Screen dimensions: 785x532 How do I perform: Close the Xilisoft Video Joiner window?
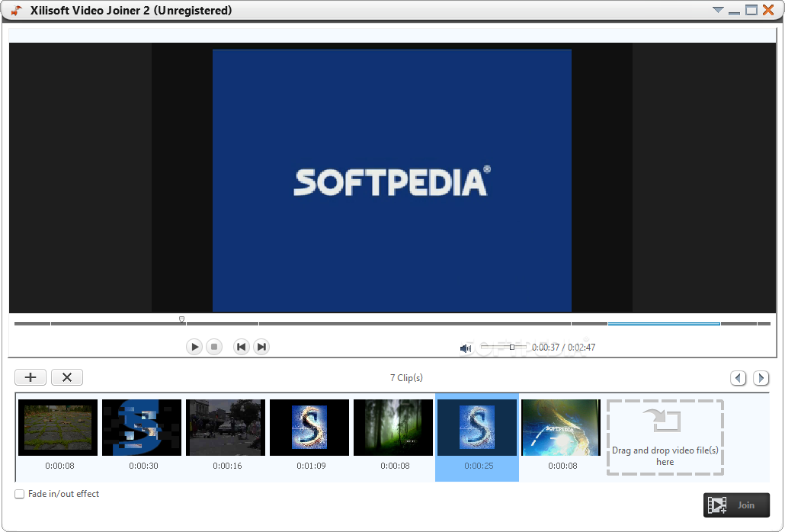[x=768, y=10]
